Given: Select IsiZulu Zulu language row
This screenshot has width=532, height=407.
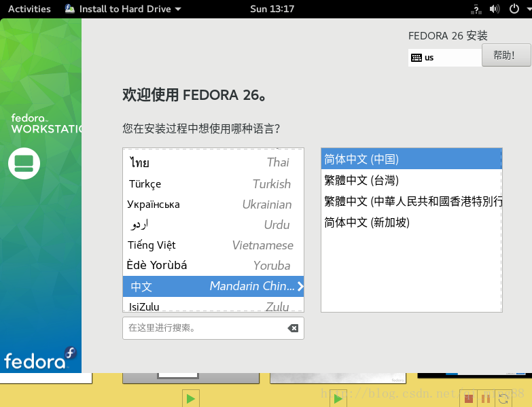Looking at the screenshot, I should coord(213,305).
